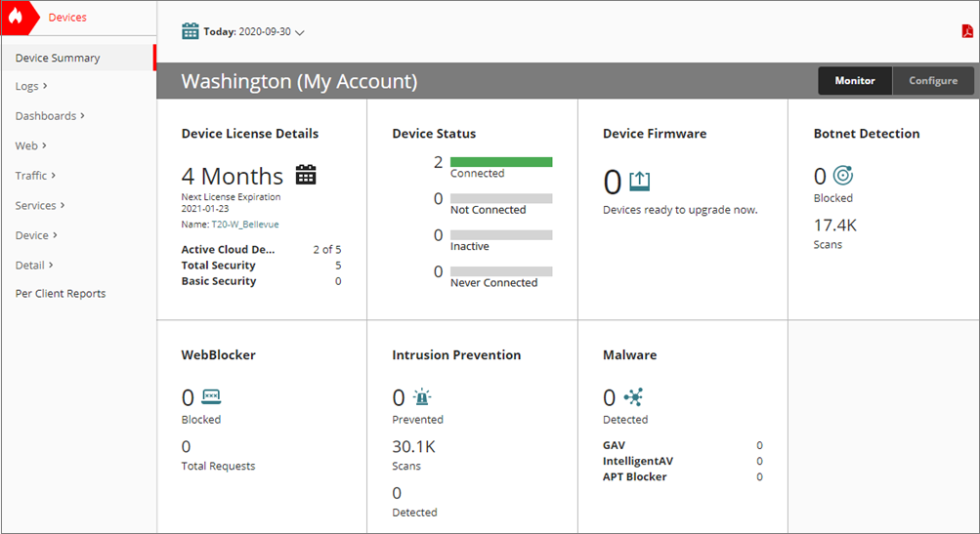980x534 pixels.
Task: Click the Device Status heading
Action: [434, 134]
